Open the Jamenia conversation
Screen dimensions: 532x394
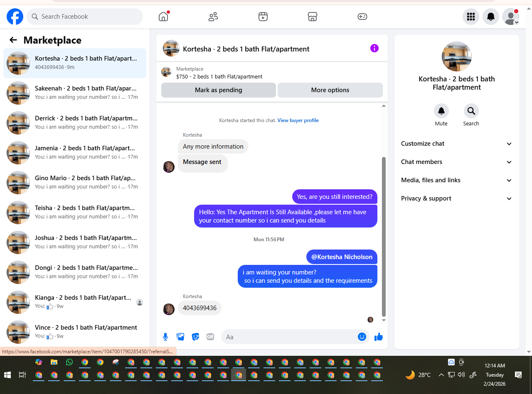coord(75,153)
